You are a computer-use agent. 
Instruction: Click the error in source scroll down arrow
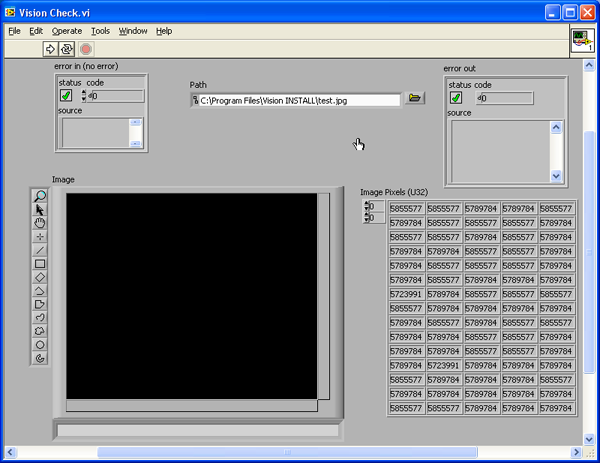pyautogui.click(x=135, y=143)
